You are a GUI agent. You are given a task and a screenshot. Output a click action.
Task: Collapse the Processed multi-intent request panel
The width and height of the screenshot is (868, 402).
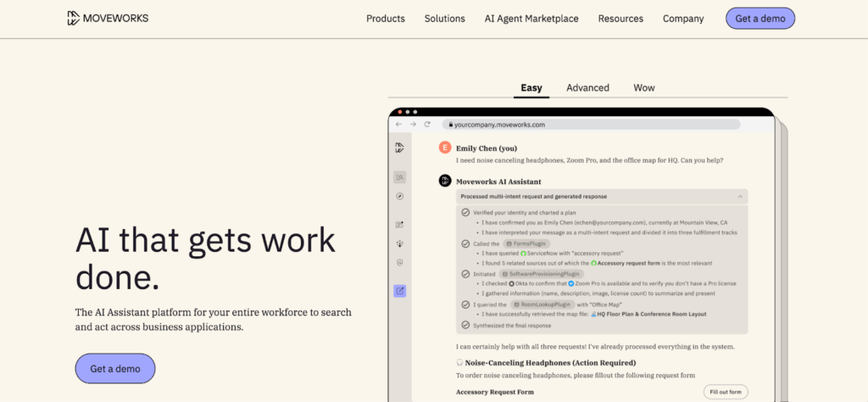740,197
